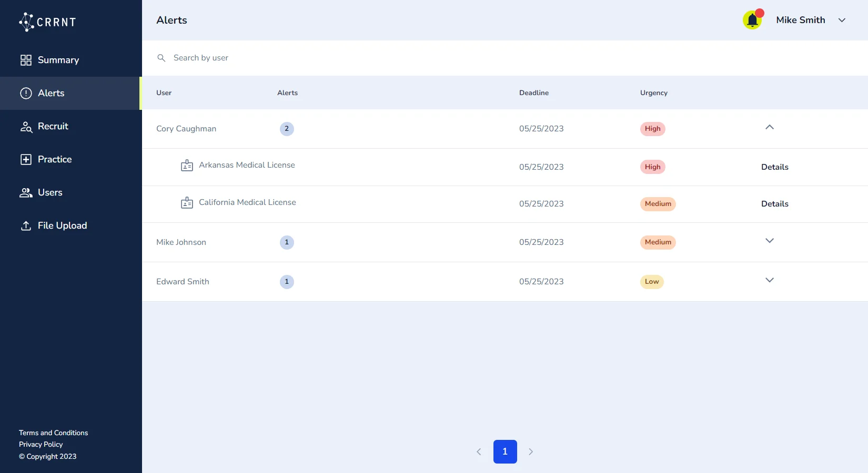Viewport: 868px width, 473px height.
Task: Go to previous page arrow
Action: [x=479, y=451]
